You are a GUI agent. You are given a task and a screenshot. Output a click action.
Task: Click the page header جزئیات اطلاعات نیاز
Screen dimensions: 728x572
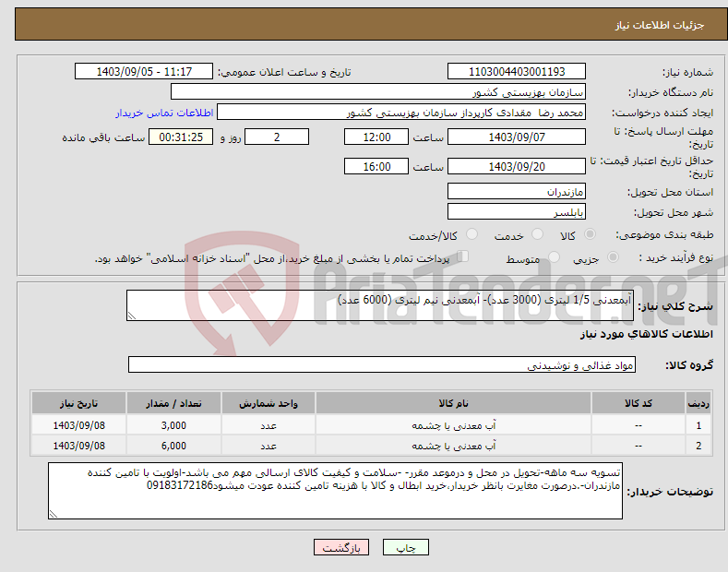click(660, 25)
